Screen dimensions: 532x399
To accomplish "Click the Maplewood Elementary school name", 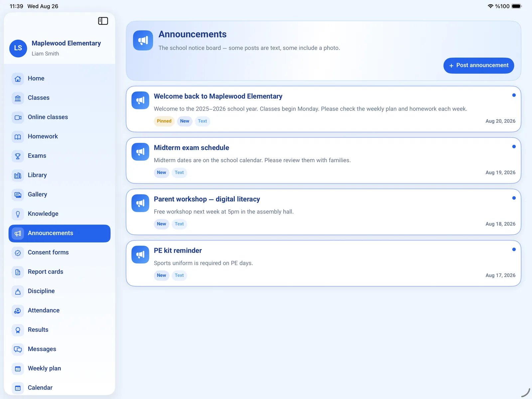I will (x=66, y=43).
